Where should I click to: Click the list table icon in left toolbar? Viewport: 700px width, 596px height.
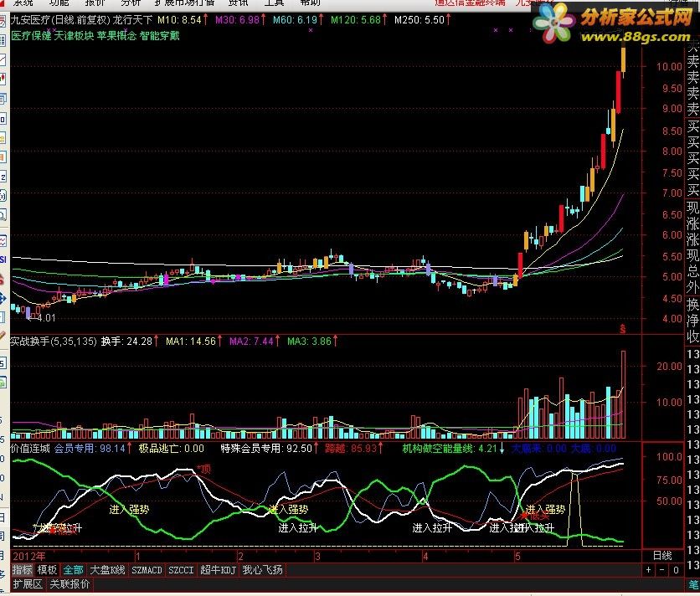3,41
